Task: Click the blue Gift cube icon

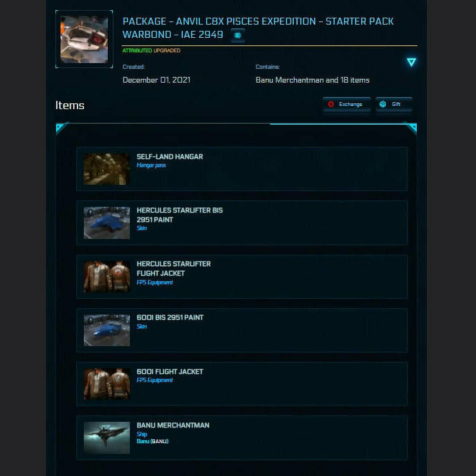Action: tap(383, 104)
